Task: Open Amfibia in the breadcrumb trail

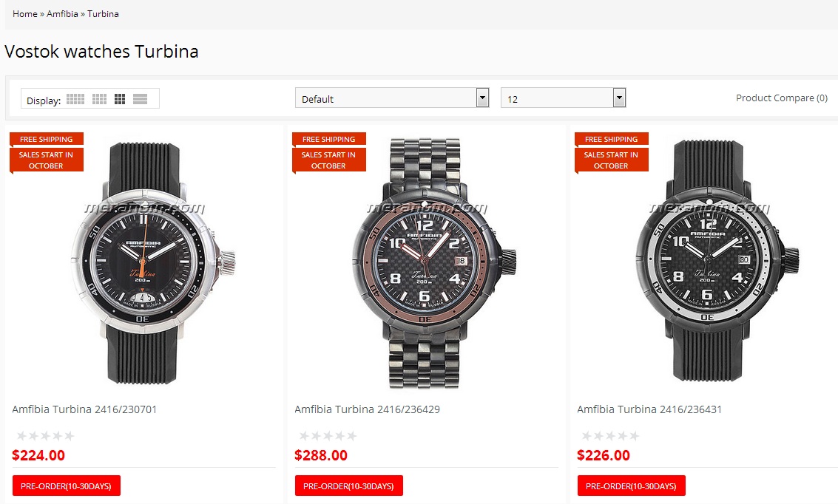Action: (62, 14)
